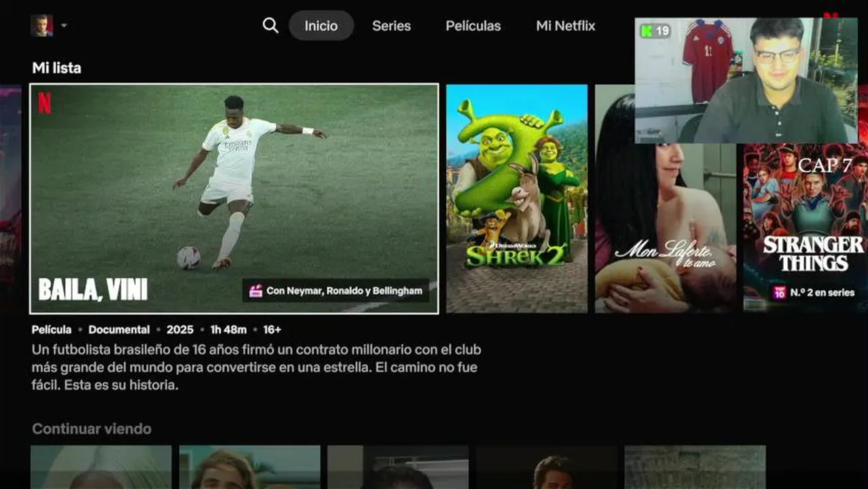
Task: Click the 'Continuar viendo' row heading
Action: coord(92,429)
